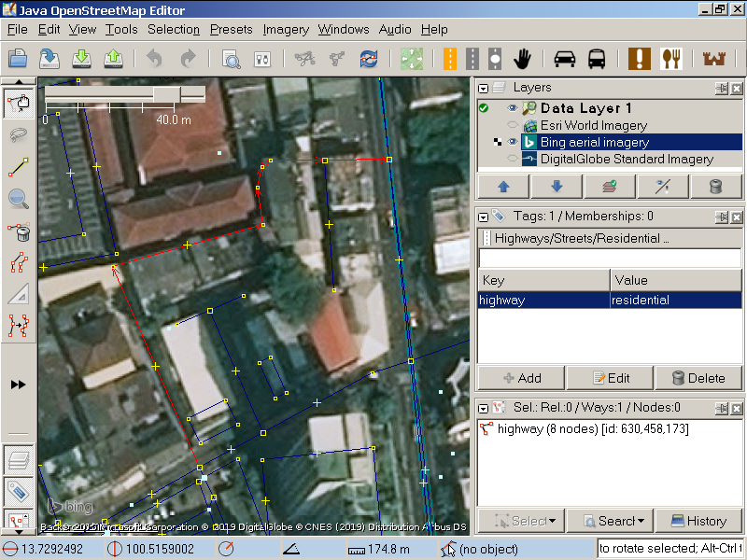
Task: Collapse the Layers panel
Action: pos(484,88)
